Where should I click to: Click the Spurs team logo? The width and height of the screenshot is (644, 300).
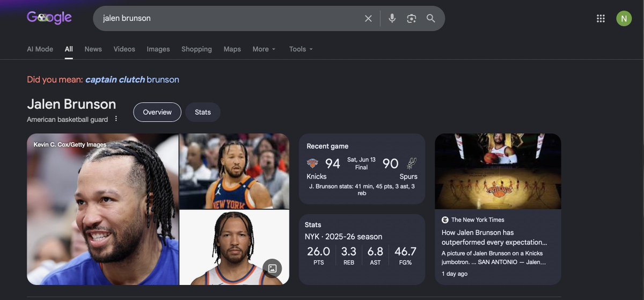tap(412, 164)
